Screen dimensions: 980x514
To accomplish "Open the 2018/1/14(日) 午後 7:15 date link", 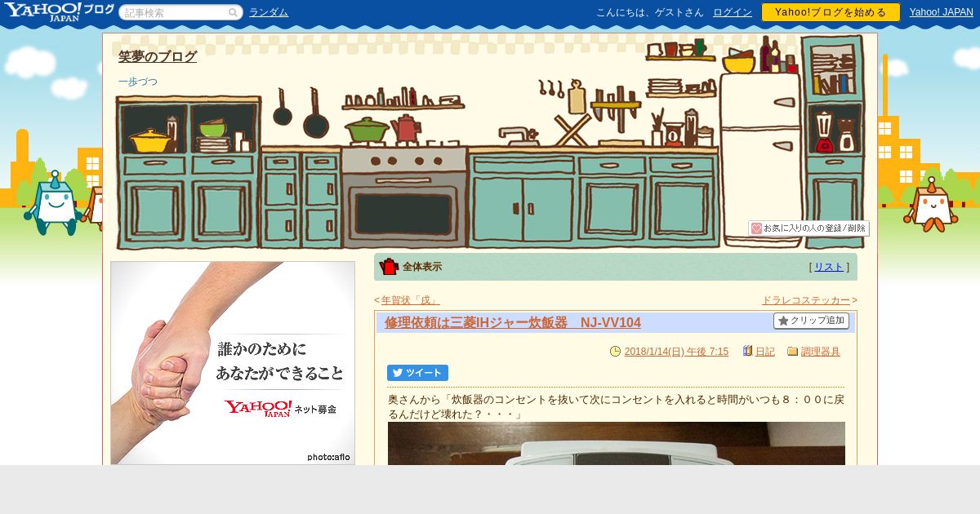I will pos(676,352).
